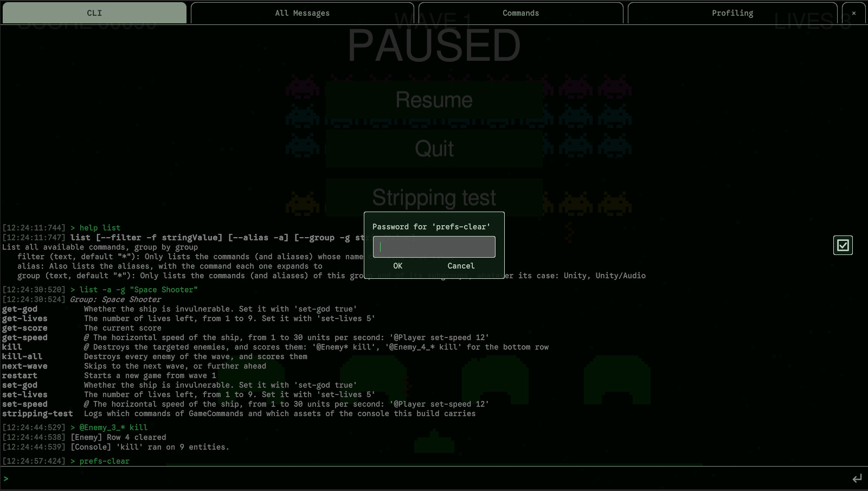Click the '> prefs-clear' log entry
The width and height of the screenshot is (868, 491).
[x=100, y=461]
